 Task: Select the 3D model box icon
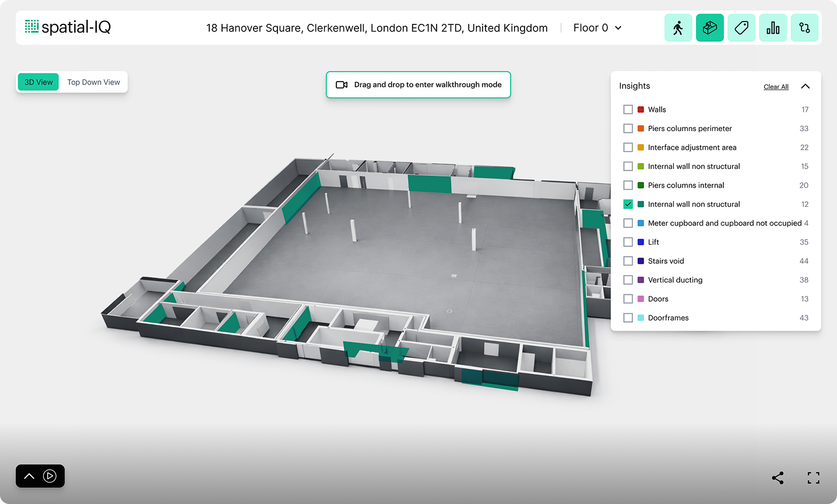[709, 28]
